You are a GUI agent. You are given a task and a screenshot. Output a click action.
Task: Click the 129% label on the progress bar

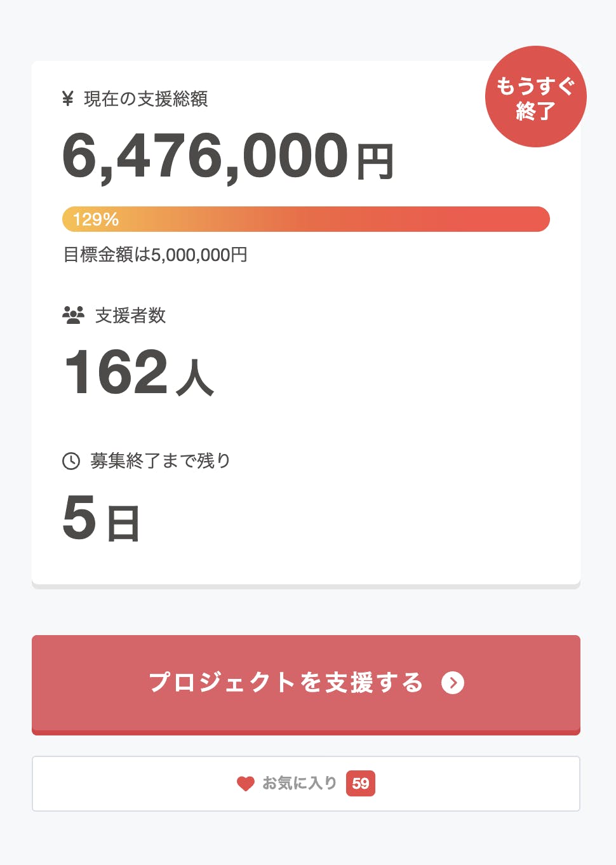[96, 219]
